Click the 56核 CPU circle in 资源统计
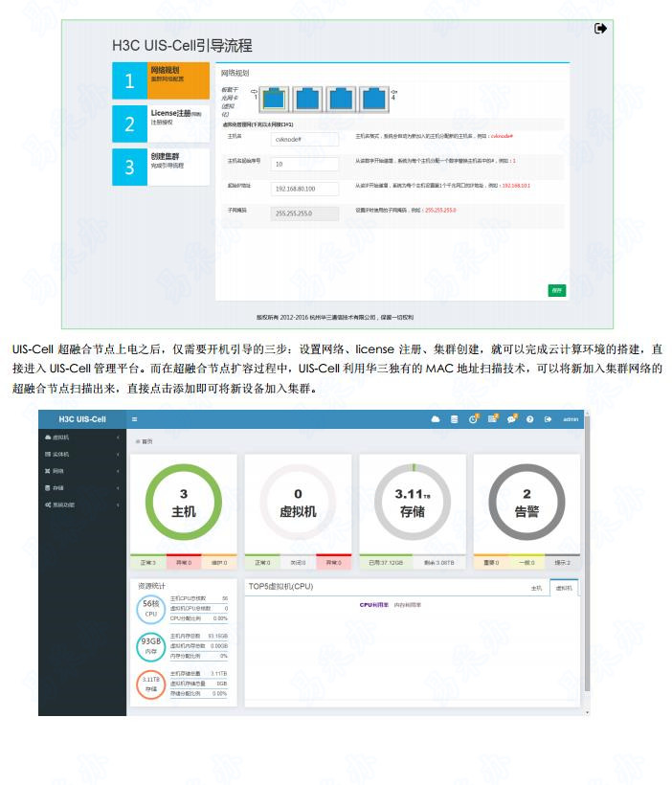672x785 pixels. [150, 609]
